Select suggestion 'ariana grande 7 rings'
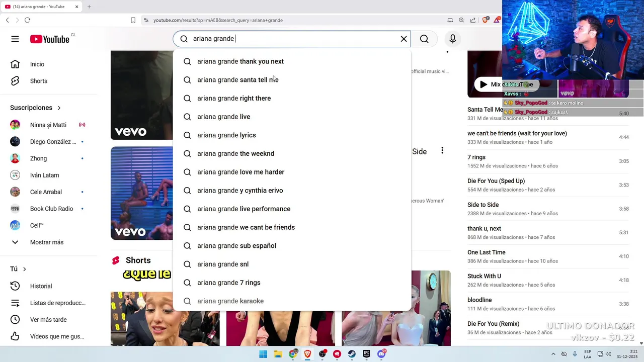Image resolution: width=644 pixels, height=362 pixels. click(292, 283)
